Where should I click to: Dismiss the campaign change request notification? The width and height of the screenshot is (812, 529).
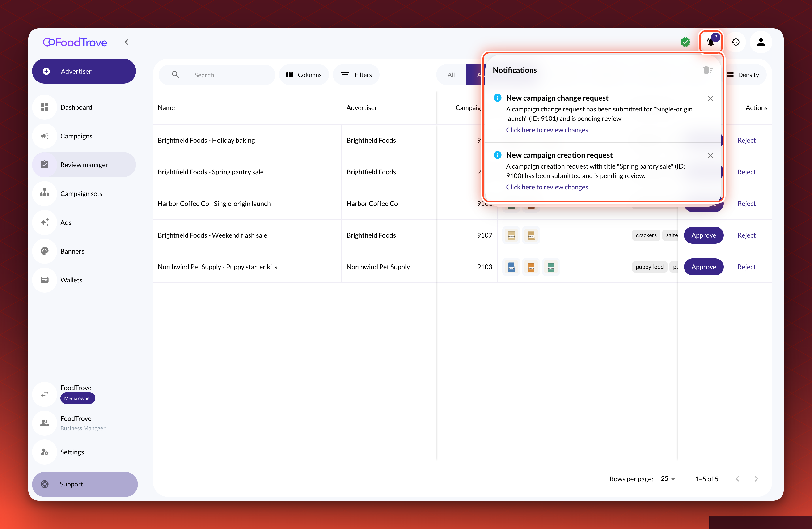710,98
